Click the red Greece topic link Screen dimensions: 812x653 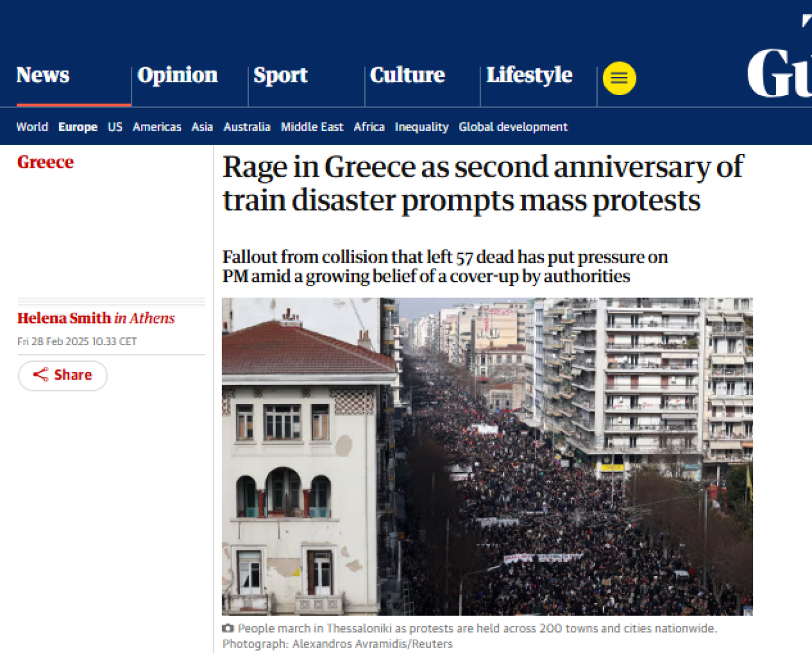tap(45, 162)
